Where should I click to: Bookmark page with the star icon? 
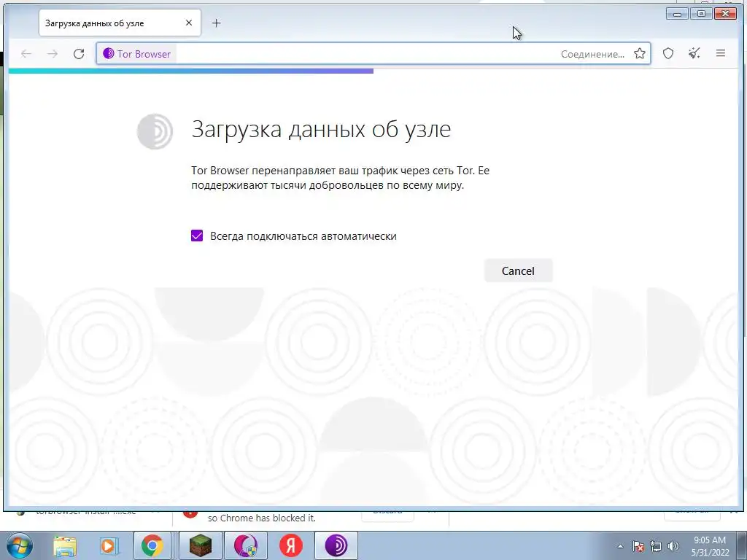640,53
